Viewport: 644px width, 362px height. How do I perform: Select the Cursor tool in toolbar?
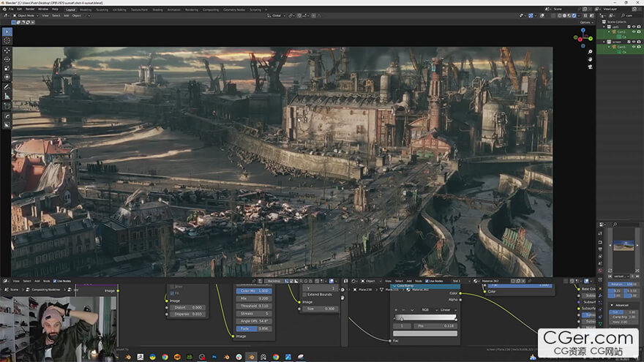(x=7, y=41)
